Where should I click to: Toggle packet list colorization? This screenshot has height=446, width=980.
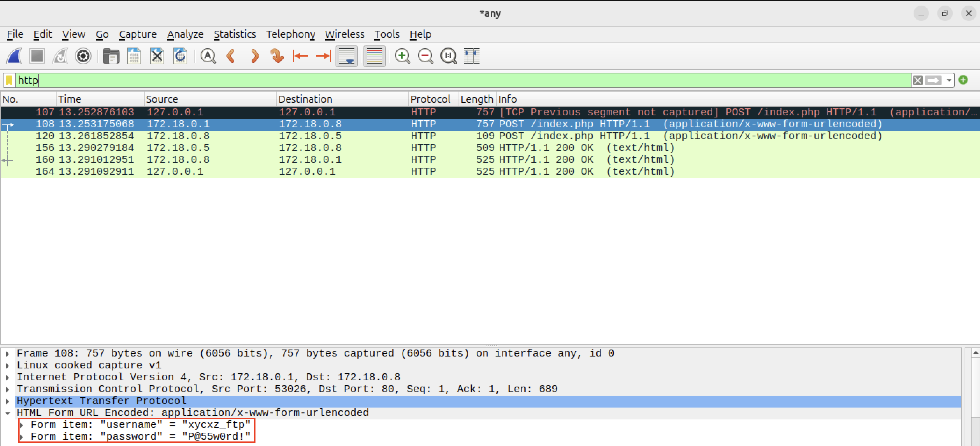click(x=374, y=56)
